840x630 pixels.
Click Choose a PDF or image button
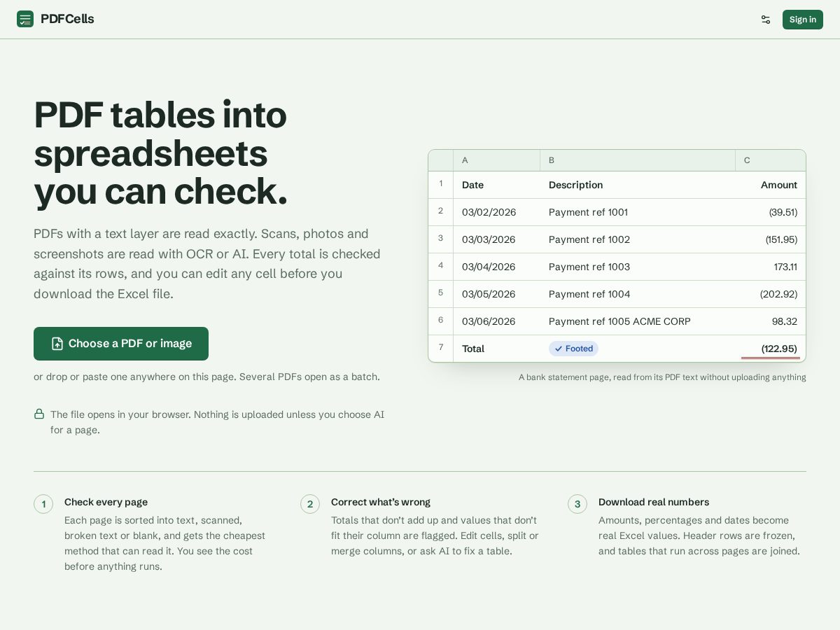pyautogui.click(x=121, y=344)
